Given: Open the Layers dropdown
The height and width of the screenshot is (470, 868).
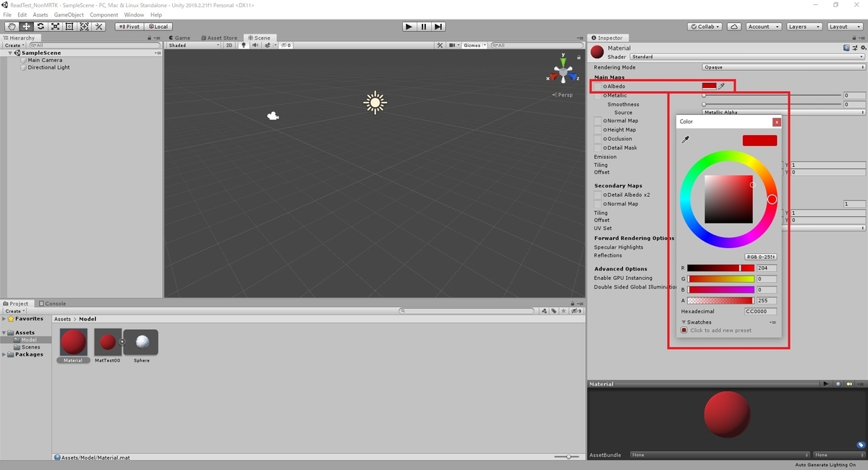Looking at the screenshot, I should tap(804, 27).
